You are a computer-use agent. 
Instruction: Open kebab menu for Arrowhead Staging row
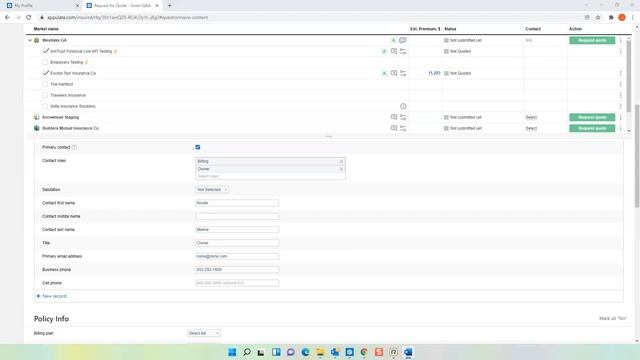pos(620,117)
